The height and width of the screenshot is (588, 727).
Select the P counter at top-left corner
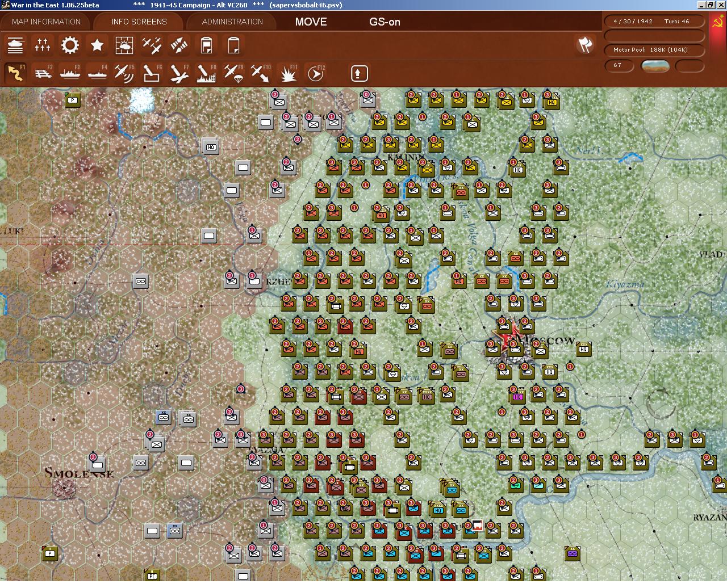[73, 100]
